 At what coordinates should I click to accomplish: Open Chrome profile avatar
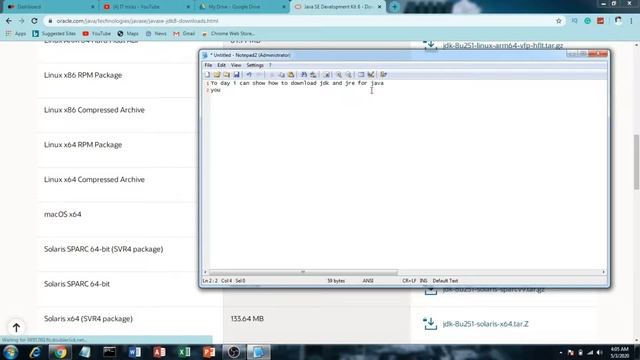click(618, 21)
